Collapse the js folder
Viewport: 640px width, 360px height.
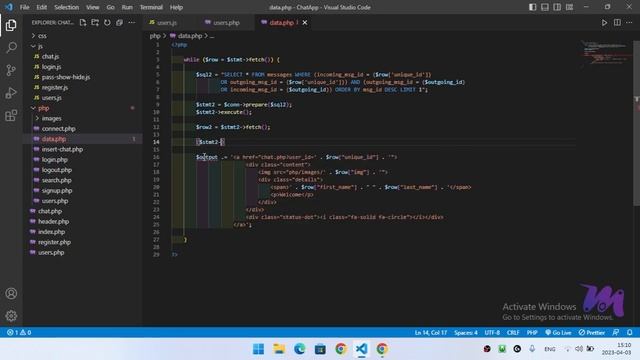coord(40,46)
